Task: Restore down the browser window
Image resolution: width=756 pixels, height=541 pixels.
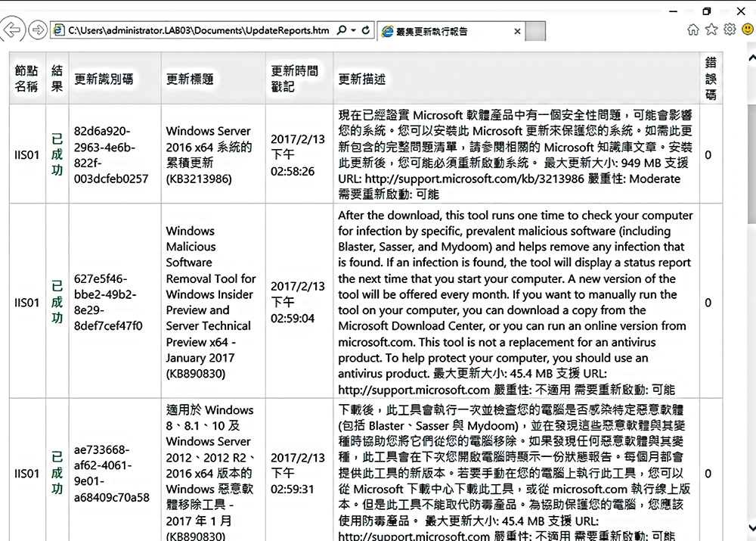Action: (x=707, y=11)
